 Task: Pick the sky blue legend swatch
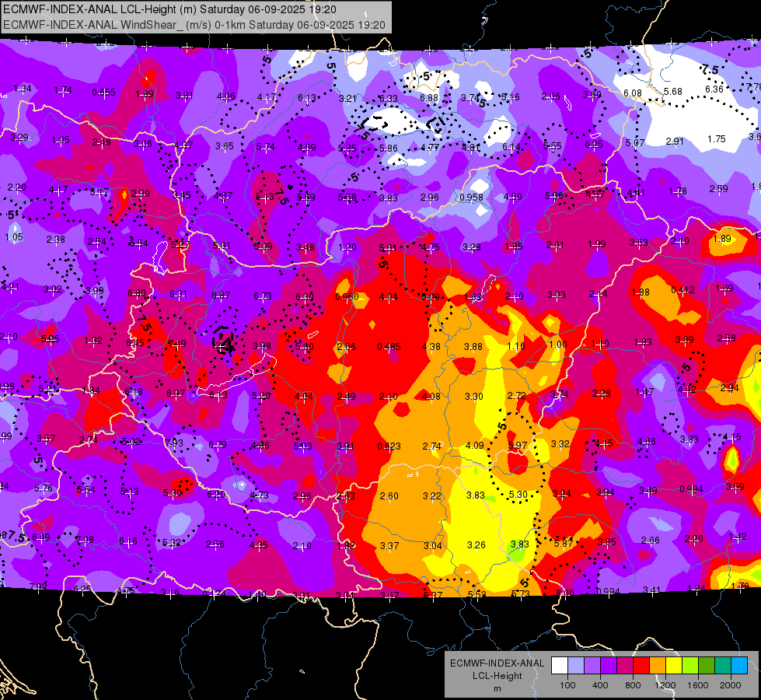point(739,665)
